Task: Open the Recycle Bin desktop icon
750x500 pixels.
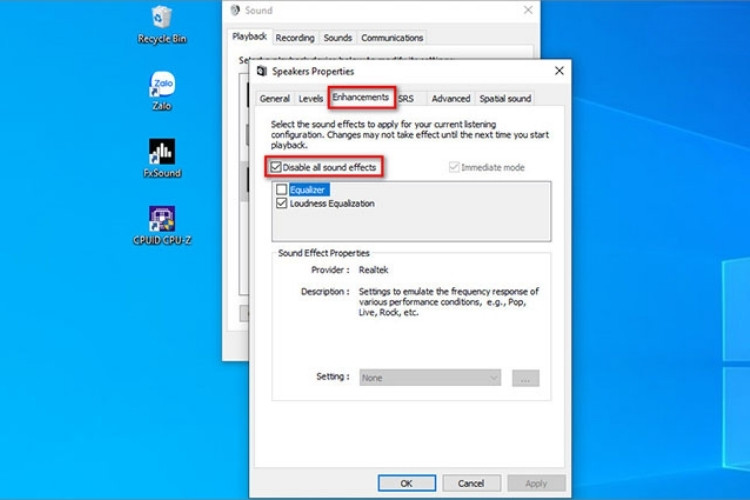Action: coord(161,18)
